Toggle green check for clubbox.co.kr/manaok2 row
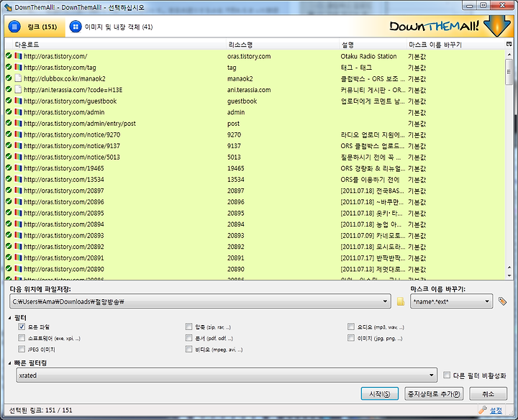The width and height of the screenshot is (518, 420). coord(9,78)
